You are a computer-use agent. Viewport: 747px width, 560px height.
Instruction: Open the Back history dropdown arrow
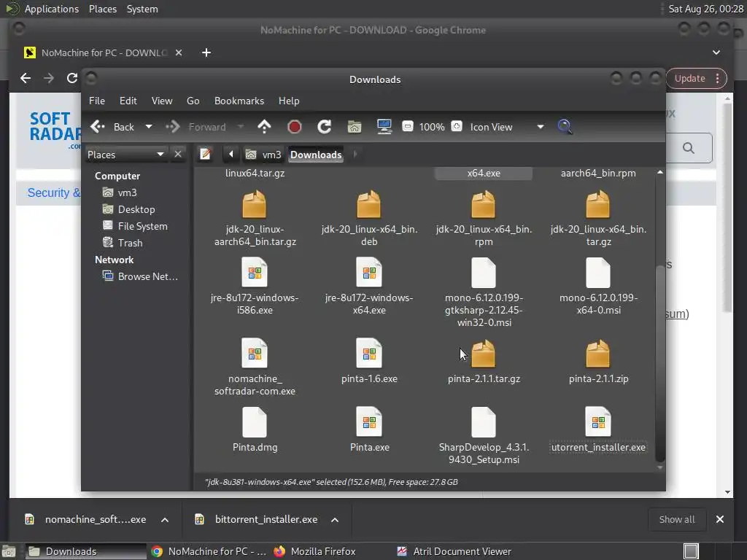[x=149, y=127]
